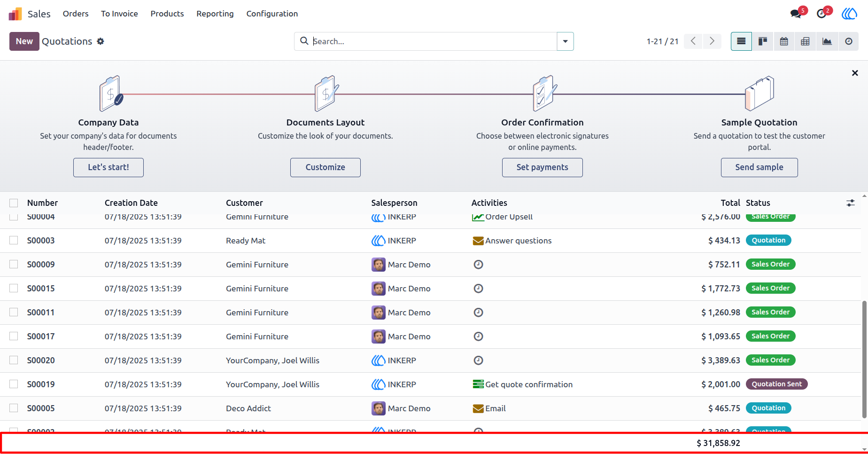868x454 pixels.
Task: Open the Graph view
Action: [x=827, y=41]
